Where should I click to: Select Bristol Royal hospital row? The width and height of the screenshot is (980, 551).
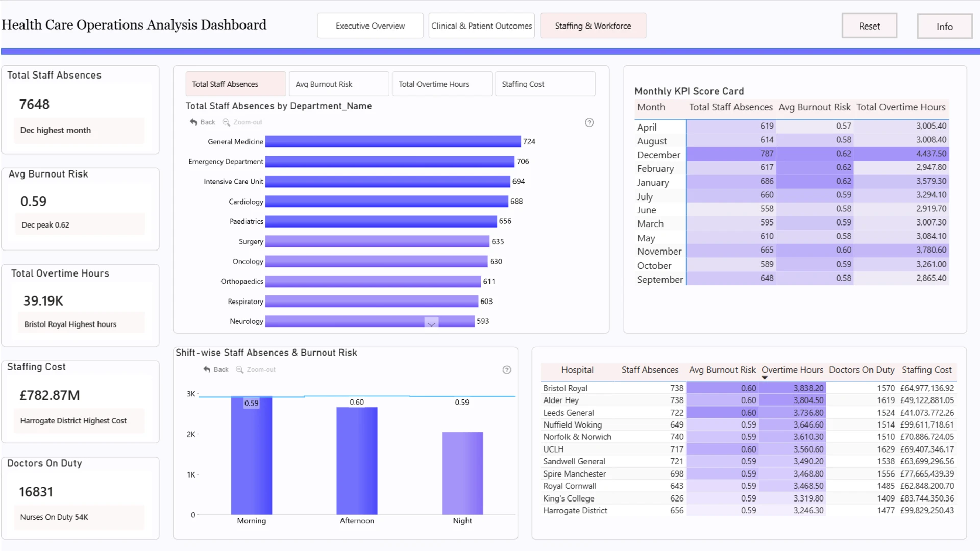(748, 388)
